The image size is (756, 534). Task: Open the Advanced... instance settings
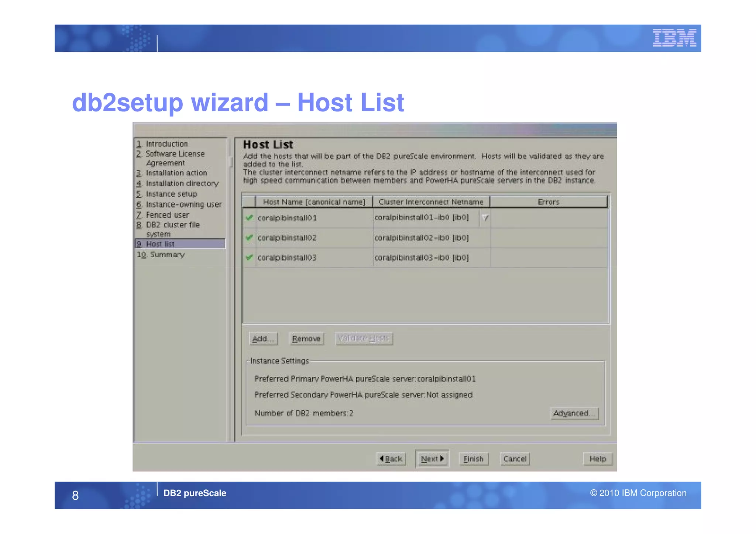click(x=574, y=413)
